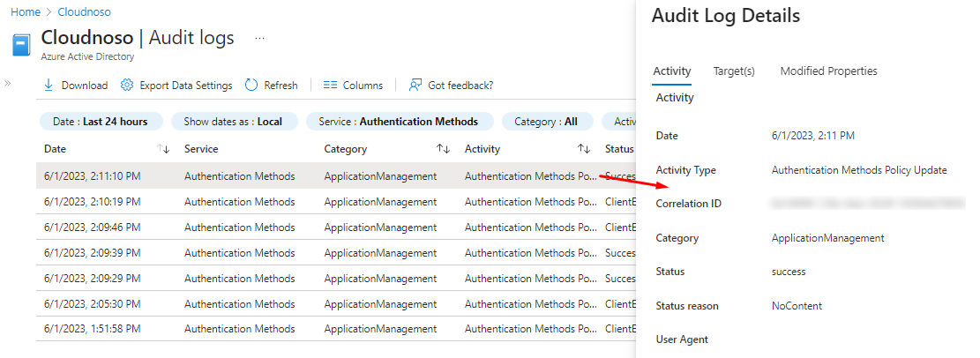Sort by Date column arrows

(163, 149)
